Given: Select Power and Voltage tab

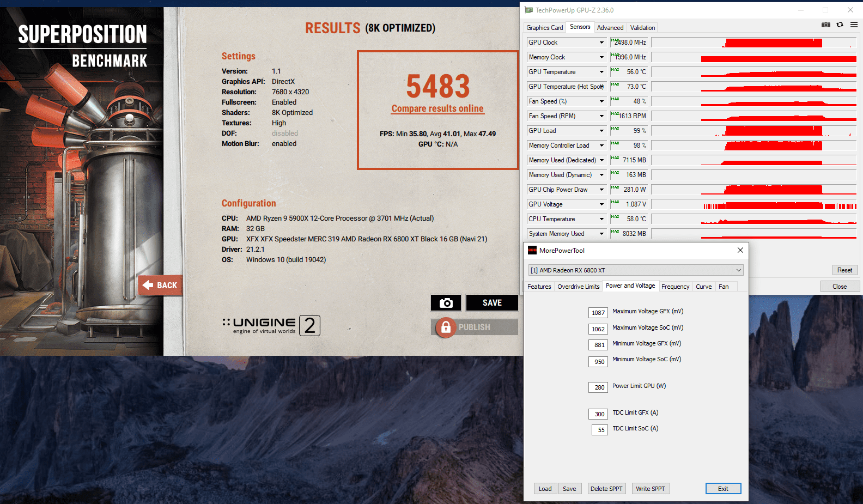Looking at the screenshot, I should pos(630,286).
